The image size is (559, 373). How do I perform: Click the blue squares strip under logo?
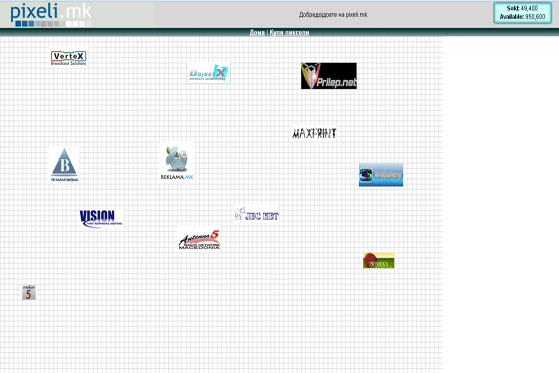coord(50,24)
